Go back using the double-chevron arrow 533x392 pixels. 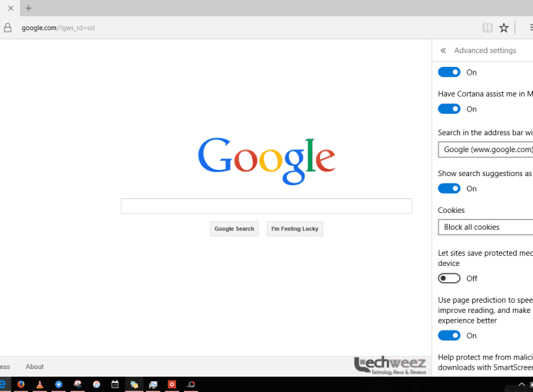pyautogui.click(x=443, y=51)
